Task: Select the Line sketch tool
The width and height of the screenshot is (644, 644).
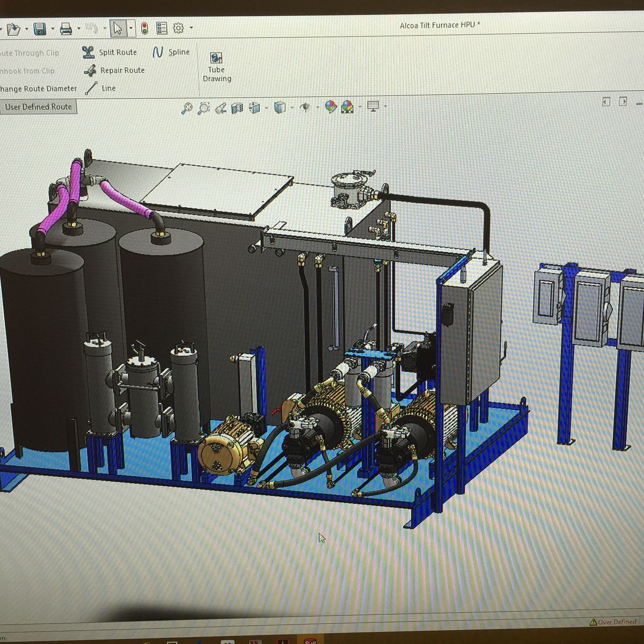Action: [100, 88]
